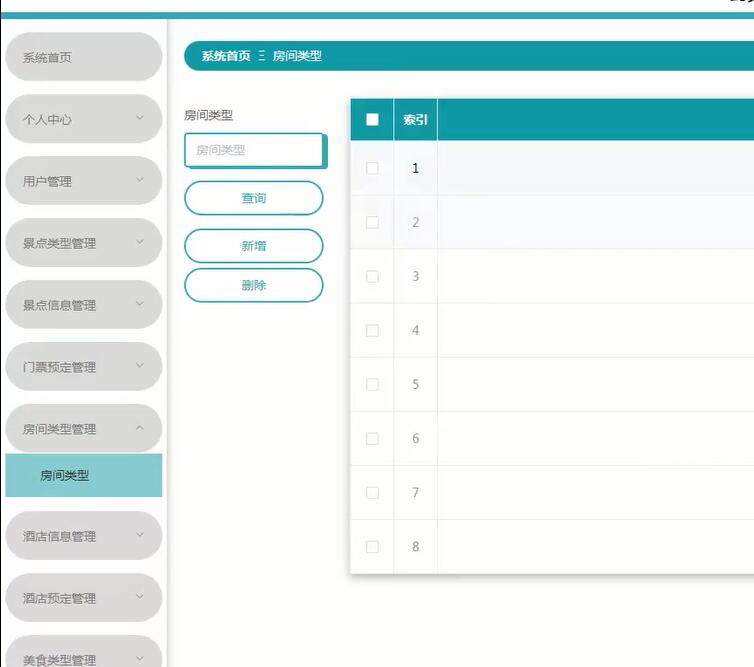The image size is (754, 667).
Task: Open 系统首页 in the sidebar
Action: point(83,57)
